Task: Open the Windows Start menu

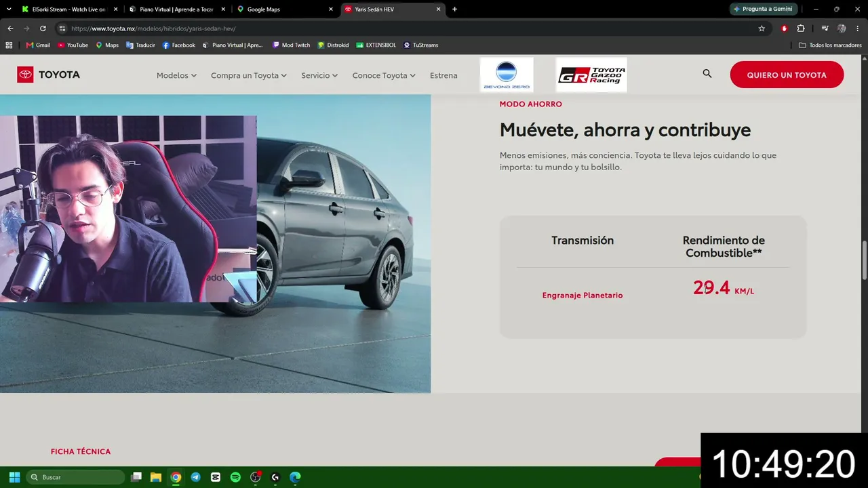Action: pyautogui.click(x=14, y=477)
